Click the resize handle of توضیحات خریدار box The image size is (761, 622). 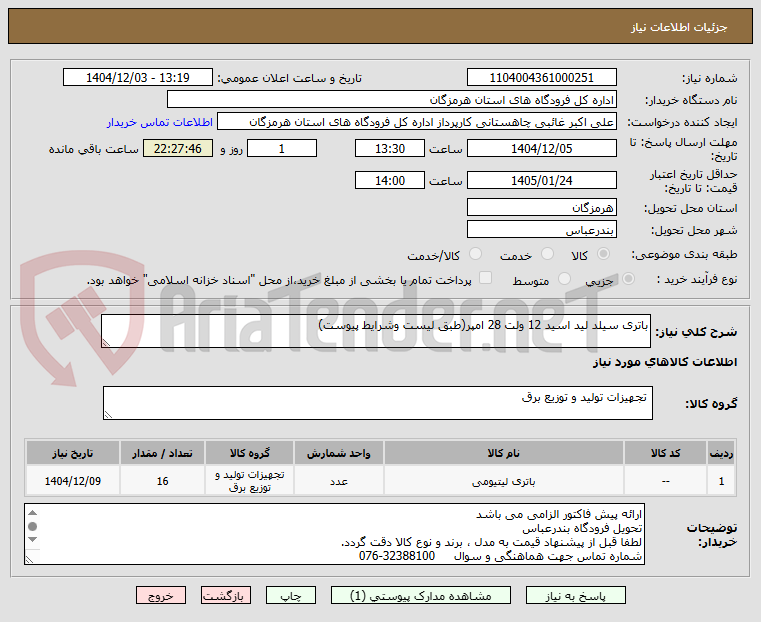pos(29,560)
